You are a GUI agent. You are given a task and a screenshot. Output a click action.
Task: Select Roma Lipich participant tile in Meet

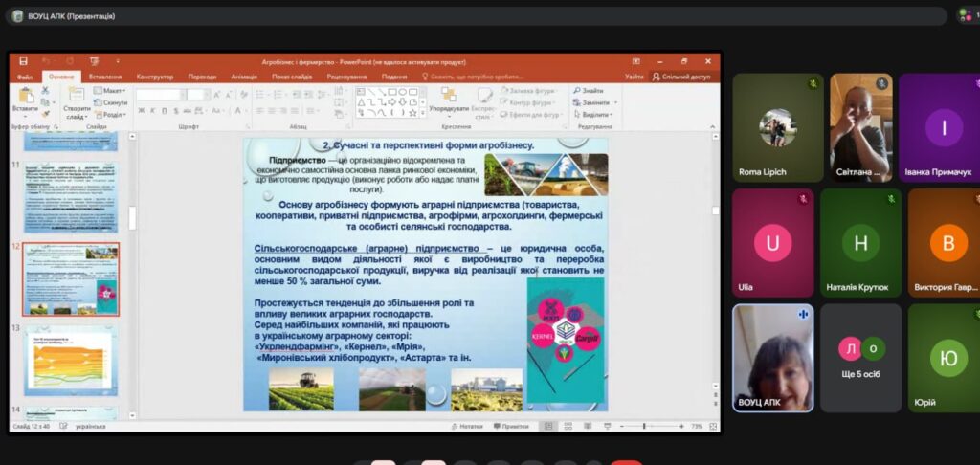(777, 127)
